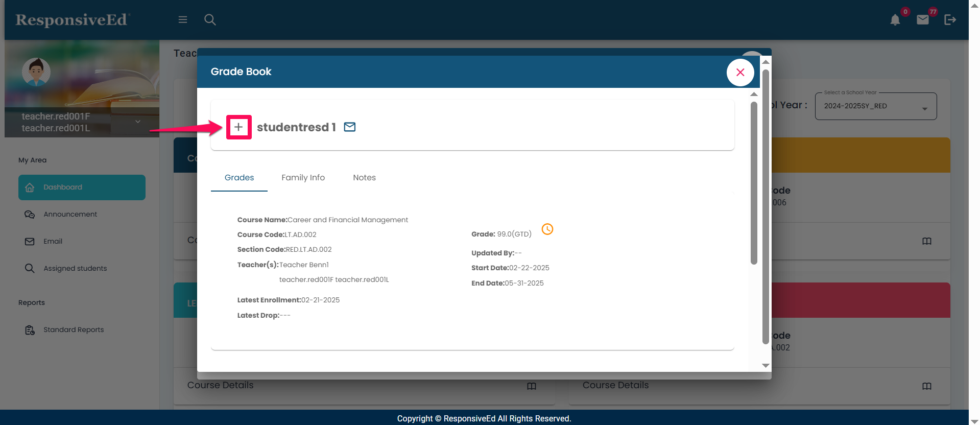Click the envelope icon beside studentresd 1
Viewport: 980px width, 425px height.
coord(350,127)
